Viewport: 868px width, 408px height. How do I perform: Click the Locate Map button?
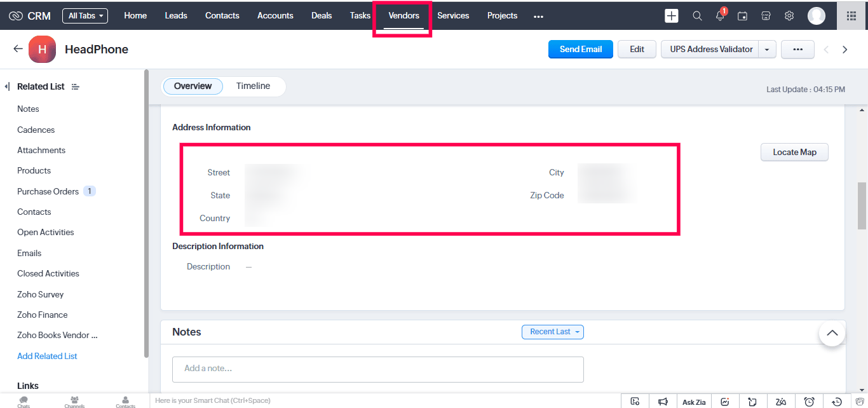pos(794,152)
